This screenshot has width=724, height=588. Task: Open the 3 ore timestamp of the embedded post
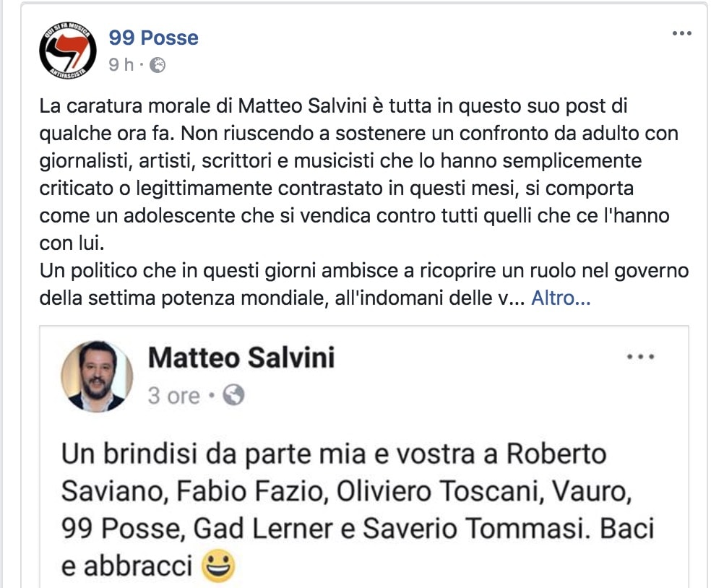click(175, 396)
